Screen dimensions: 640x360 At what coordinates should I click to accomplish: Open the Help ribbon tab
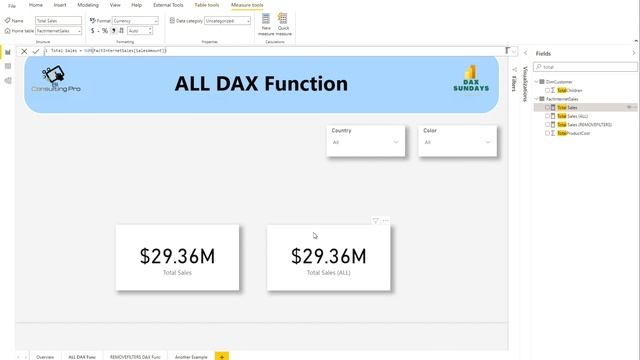pos(136,5)
